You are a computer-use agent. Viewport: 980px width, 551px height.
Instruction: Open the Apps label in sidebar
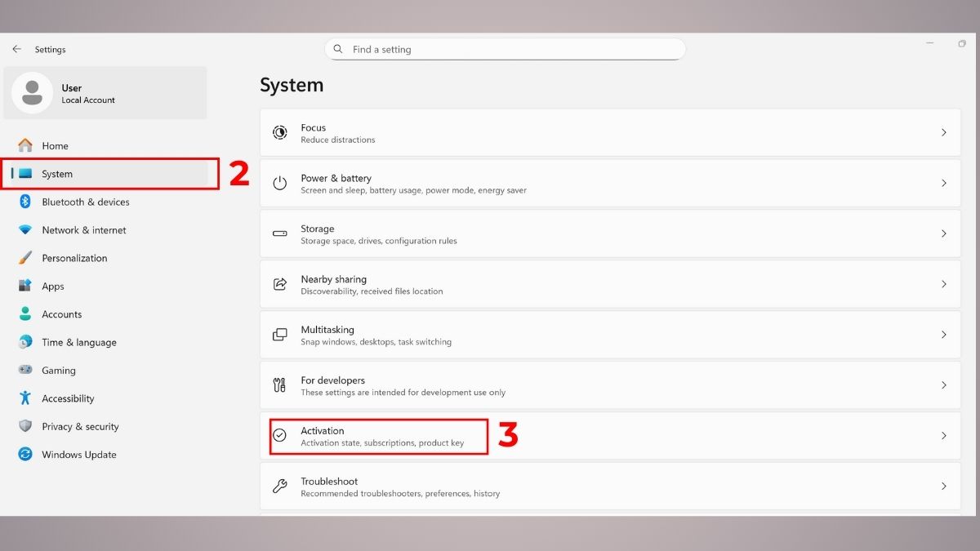click(x=53, y=287)
